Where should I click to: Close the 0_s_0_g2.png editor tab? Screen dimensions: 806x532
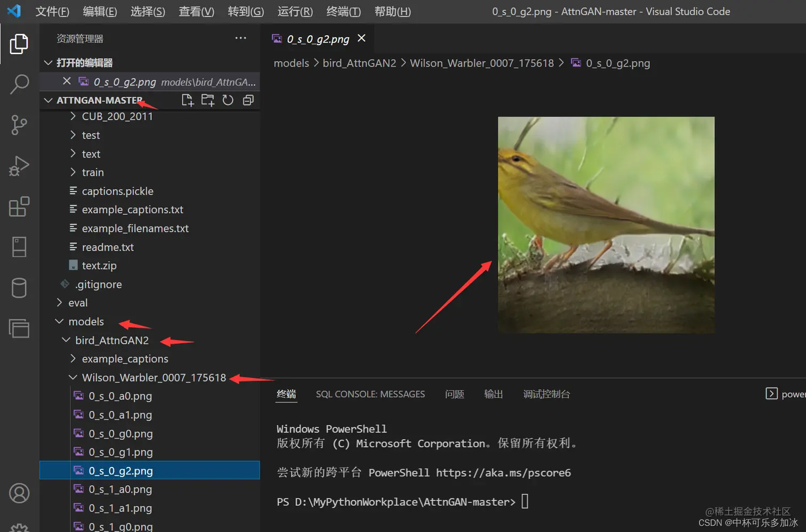tap(361, 38)
